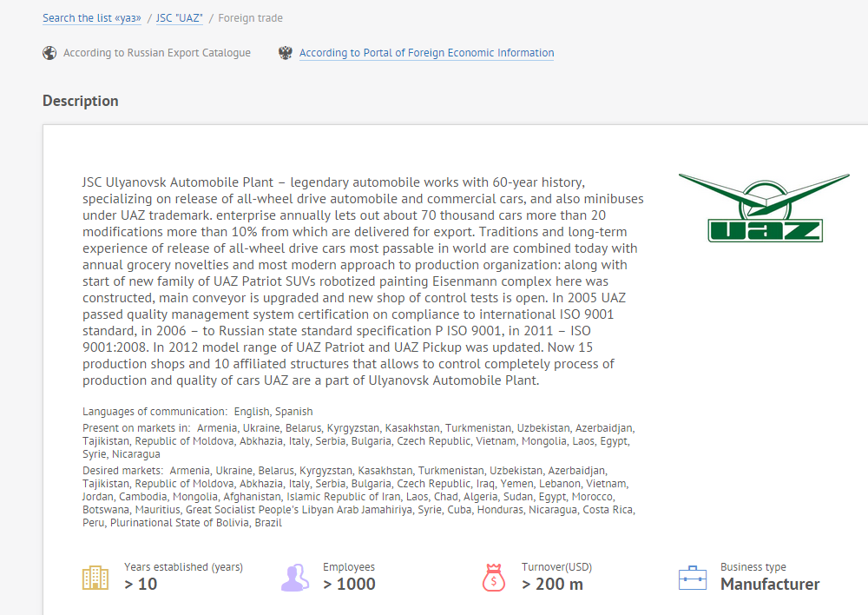Click the 'Turnover(USD)' label
Viewport: 868px width, 615px height.
(556, 567)
